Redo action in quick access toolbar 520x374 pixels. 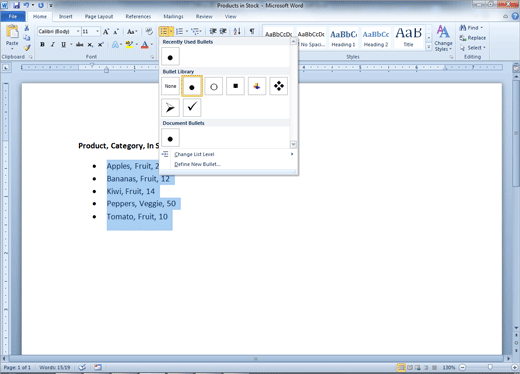[x=41, y=5]
